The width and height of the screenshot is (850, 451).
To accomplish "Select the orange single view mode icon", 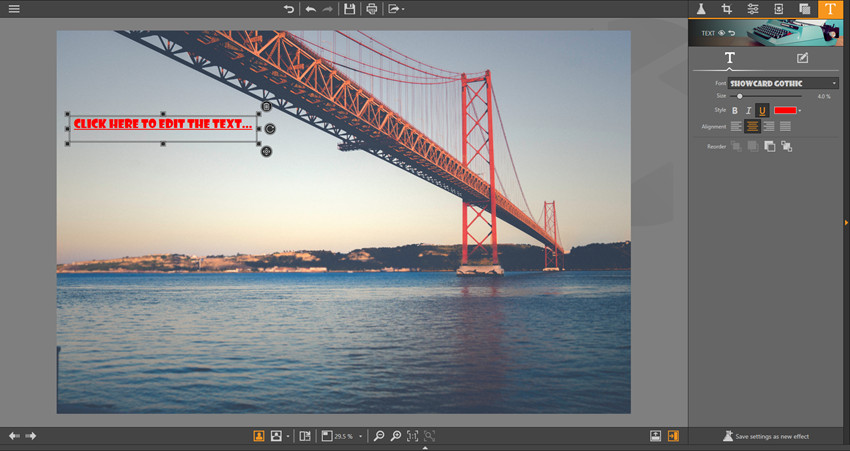I will coord(259,436).
